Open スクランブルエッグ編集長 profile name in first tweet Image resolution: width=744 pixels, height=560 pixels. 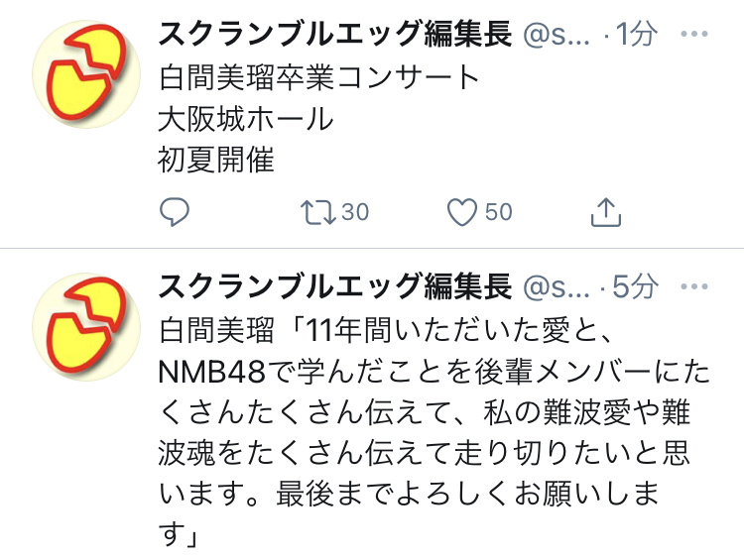coord(335,34)
